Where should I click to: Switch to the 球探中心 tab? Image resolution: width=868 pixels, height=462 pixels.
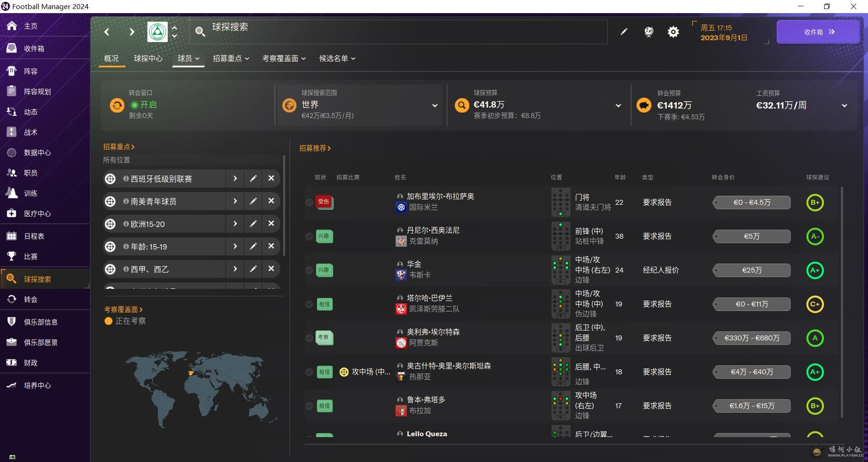pyautogui.click(x=148, y=58)
